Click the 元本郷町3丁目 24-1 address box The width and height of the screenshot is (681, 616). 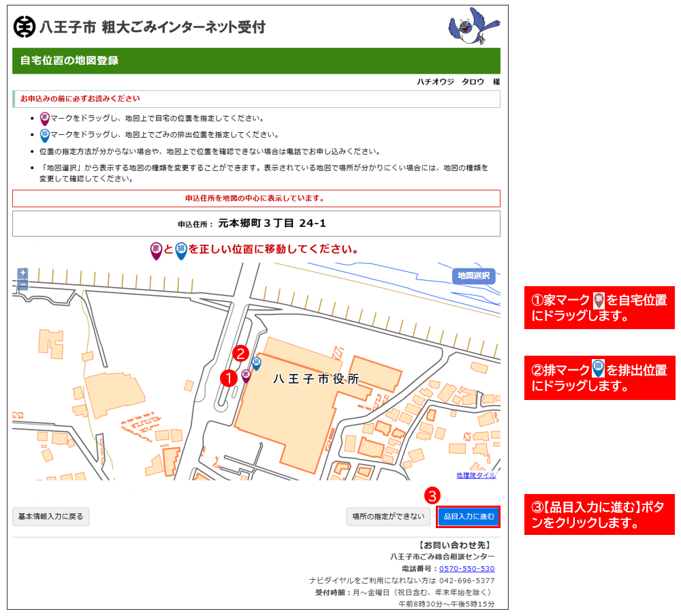point(256,223)
